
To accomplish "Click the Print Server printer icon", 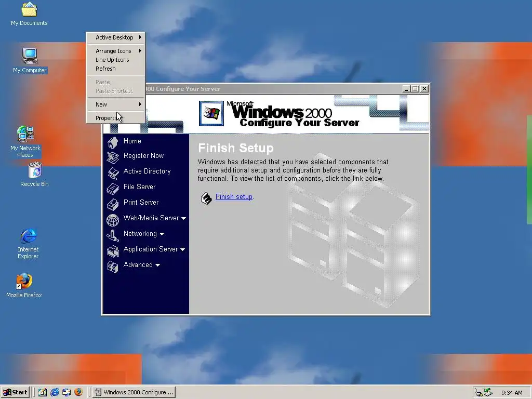I will [x=113, y=204].
